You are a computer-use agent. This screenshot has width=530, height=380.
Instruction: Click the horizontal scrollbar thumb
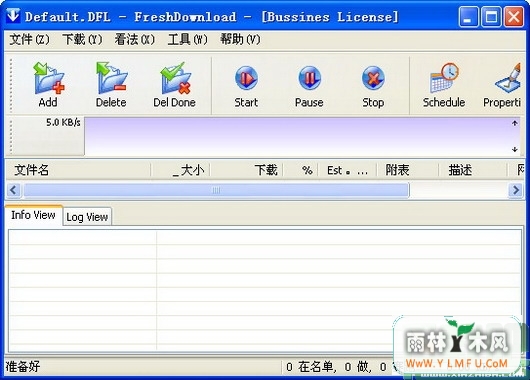(216, 190)
